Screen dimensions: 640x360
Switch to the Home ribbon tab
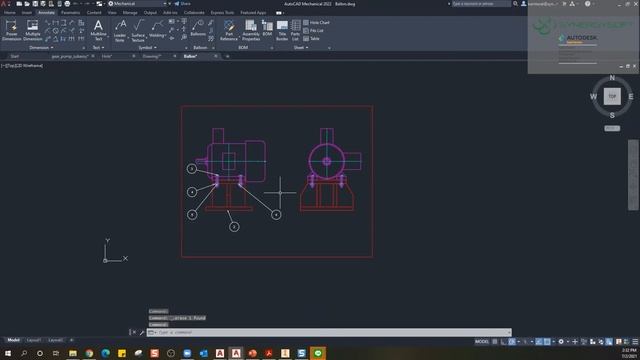pos(10,13)
